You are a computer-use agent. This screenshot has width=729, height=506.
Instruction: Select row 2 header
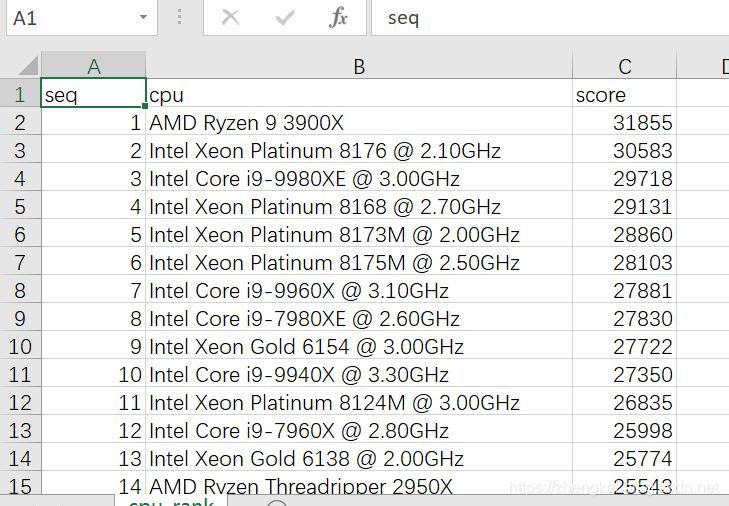click(x=20, y=121)
